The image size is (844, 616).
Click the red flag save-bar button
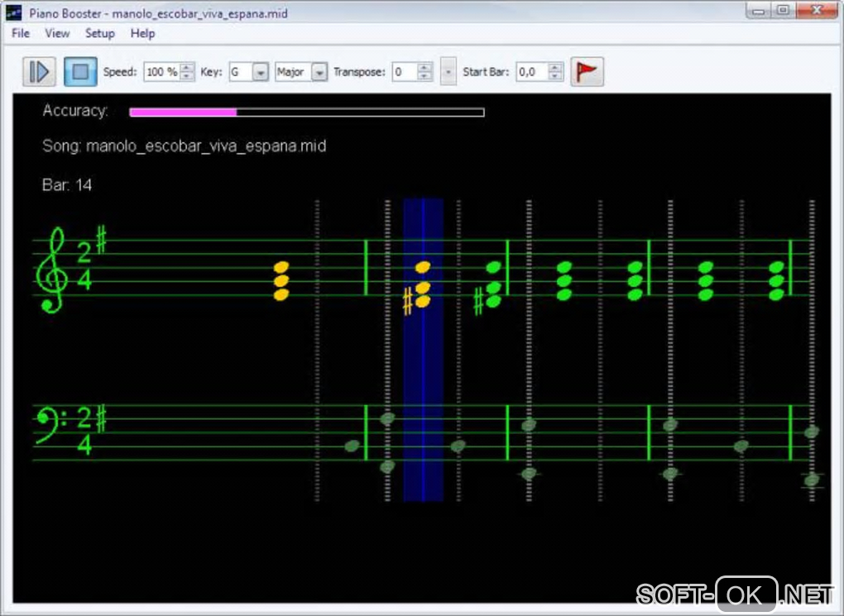pos(587,72)
